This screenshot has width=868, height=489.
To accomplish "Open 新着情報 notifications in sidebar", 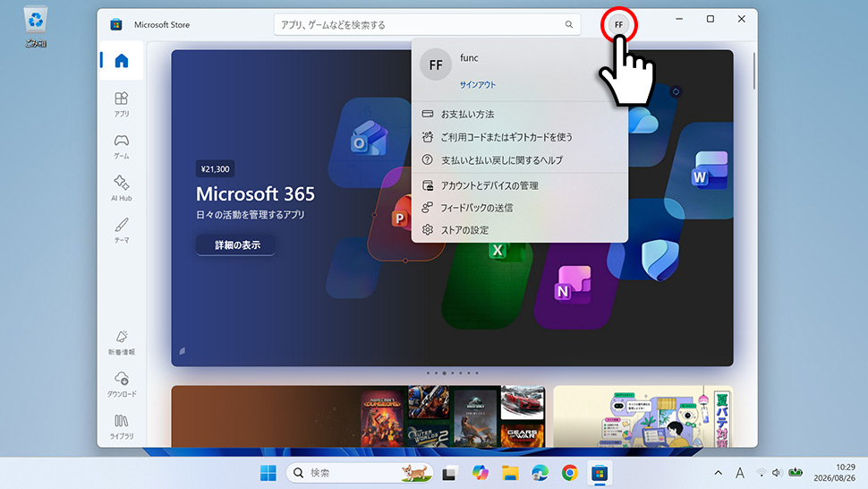I will (121, 343).
